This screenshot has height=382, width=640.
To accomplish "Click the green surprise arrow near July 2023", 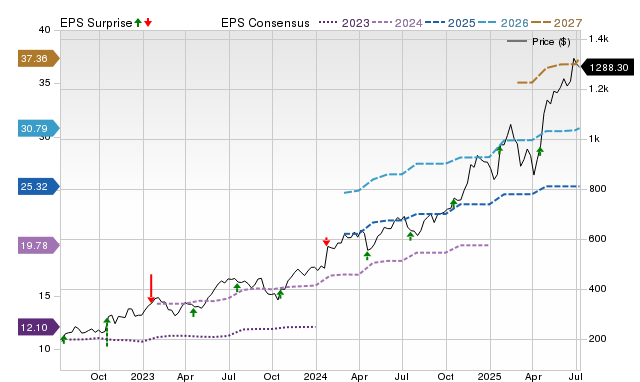I will click(237, 288).
